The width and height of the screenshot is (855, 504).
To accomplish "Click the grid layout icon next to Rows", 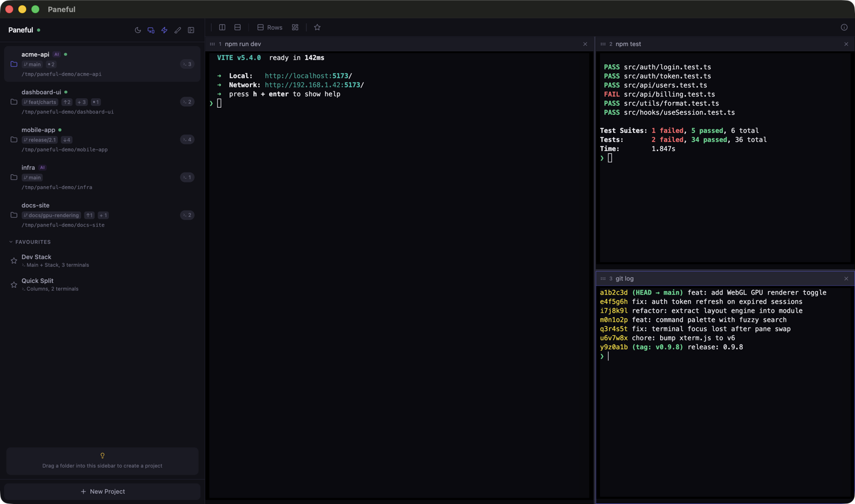I will point(295,27).
